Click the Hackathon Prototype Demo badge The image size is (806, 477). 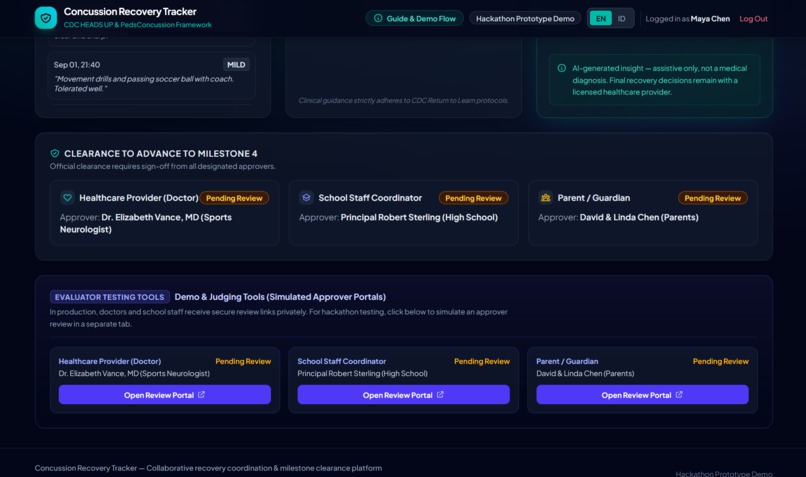(525, 19)
